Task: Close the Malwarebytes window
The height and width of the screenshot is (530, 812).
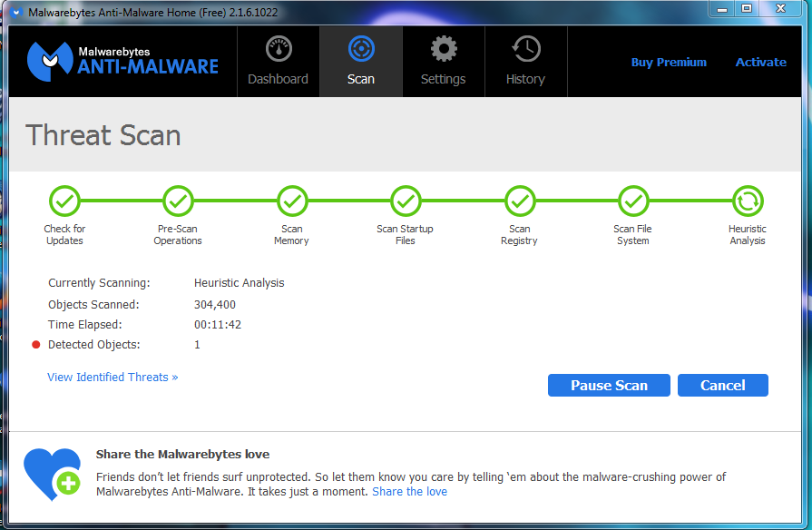Action: coord(780,8)
